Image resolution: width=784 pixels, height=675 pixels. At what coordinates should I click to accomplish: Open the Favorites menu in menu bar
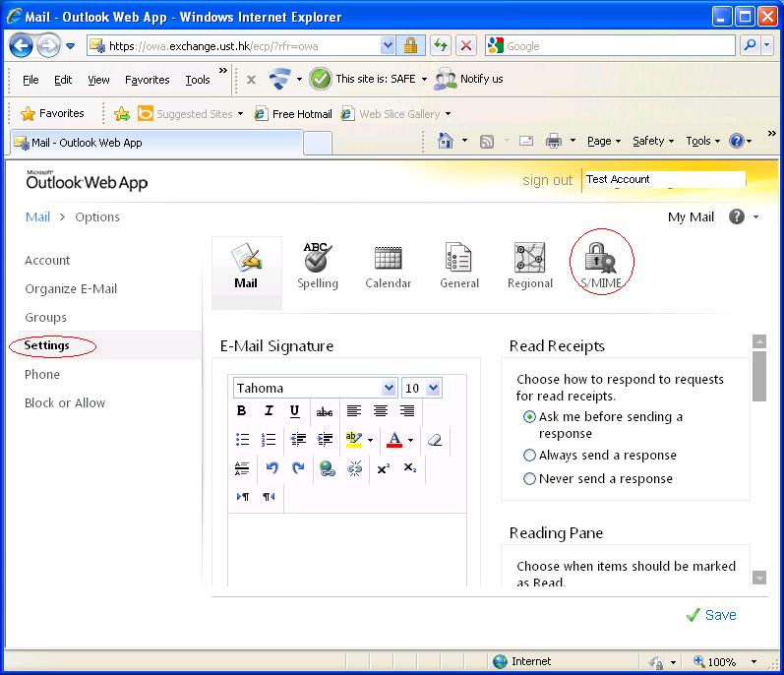(x=147, y=80)
